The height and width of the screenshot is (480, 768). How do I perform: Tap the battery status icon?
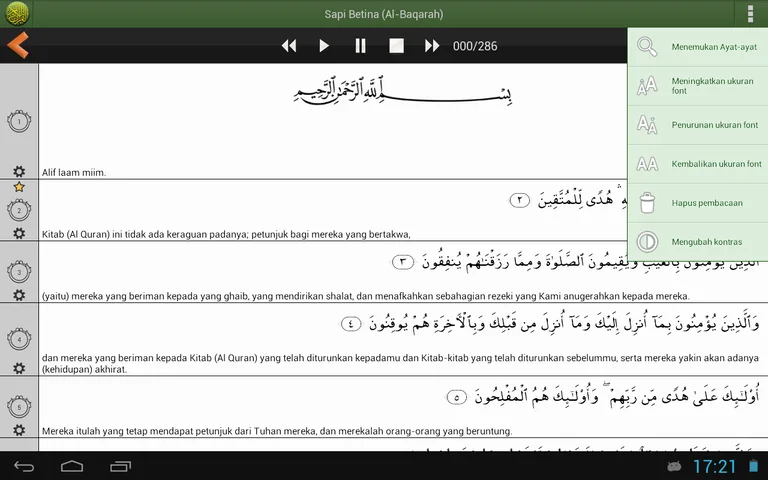754,466
